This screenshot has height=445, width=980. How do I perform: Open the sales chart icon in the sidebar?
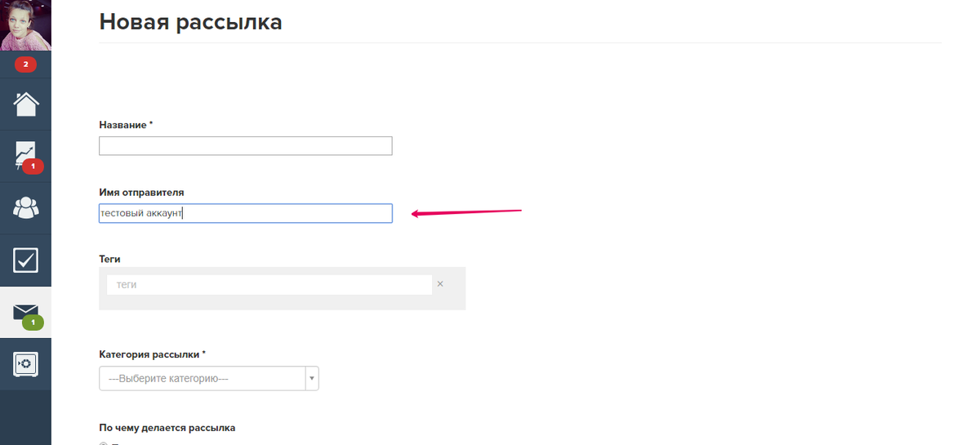[x=25, y=154]
